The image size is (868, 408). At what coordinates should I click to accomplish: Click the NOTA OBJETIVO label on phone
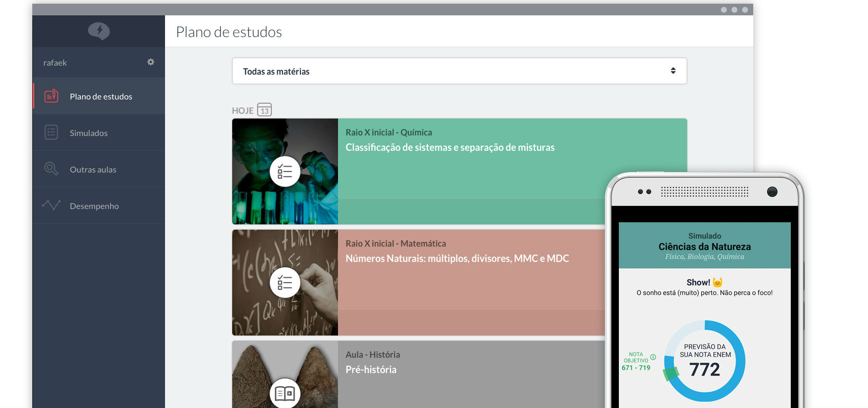[636, 358]
